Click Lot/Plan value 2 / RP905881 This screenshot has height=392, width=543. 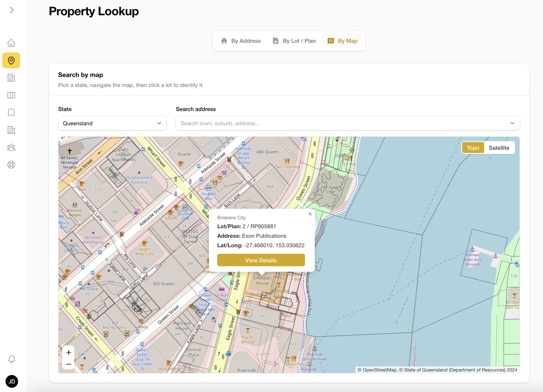(x=259, y=226)
